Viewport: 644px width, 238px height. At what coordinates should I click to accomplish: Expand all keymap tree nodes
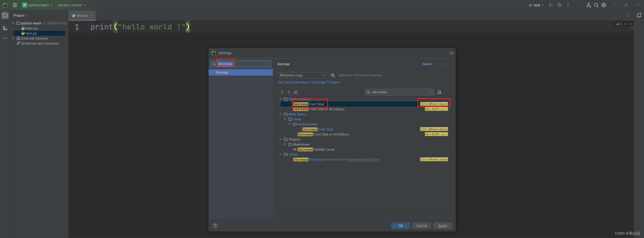click(282, 92)
